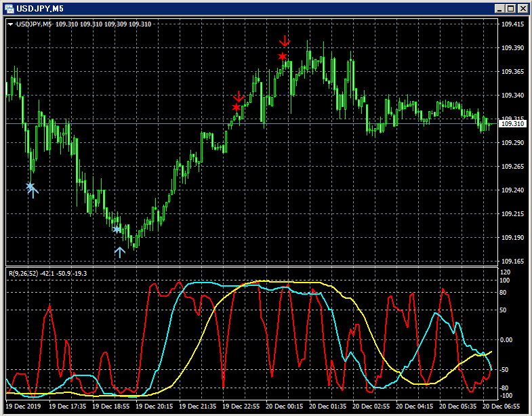This screenshot has width=532, height=416.
Task: Click the OHLC values 109.310 109.310 109.309 109.310
Action: pos(104,24)
